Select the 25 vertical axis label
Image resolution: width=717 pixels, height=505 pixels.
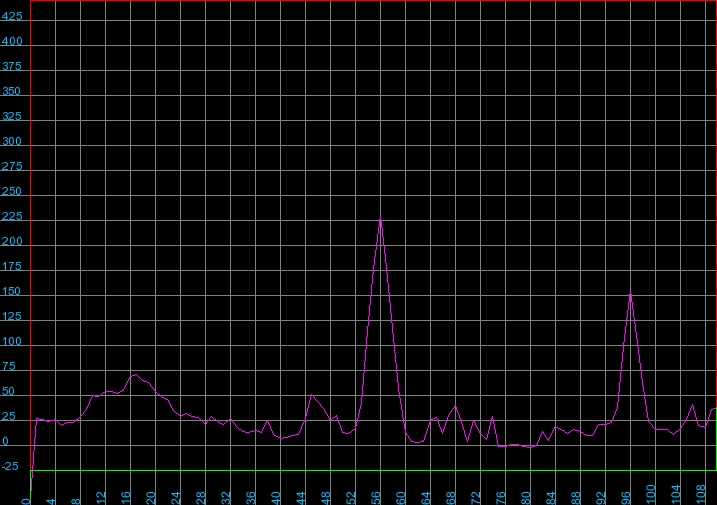point(9,417)
